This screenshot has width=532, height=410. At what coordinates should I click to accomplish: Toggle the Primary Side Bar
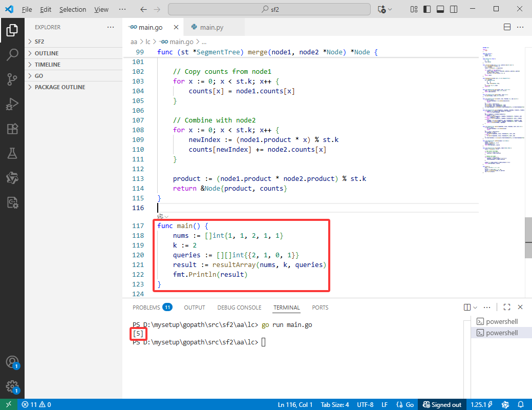(427, 10)
